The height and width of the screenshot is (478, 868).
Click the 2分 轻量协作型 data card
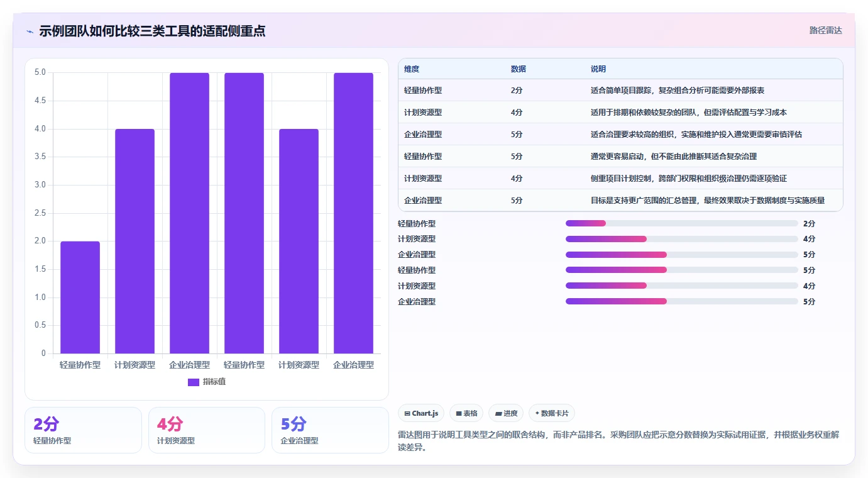pos(83,430)
